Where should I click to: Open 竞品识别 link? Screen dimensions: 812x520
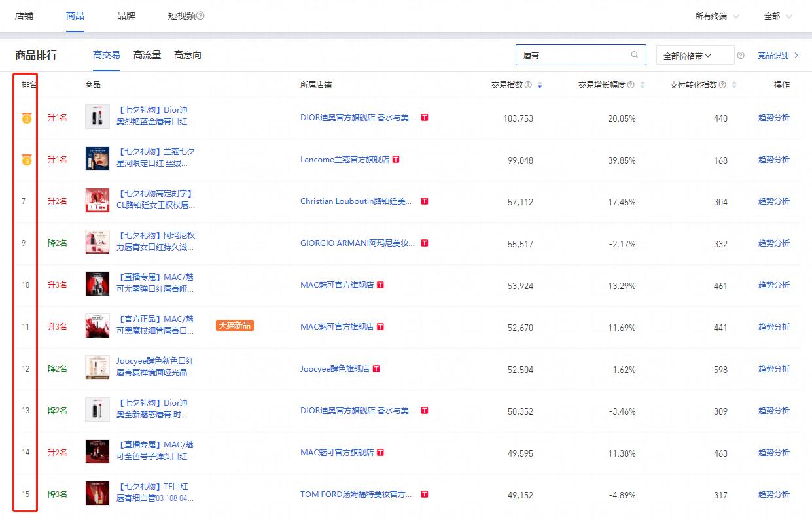point(778,56)
